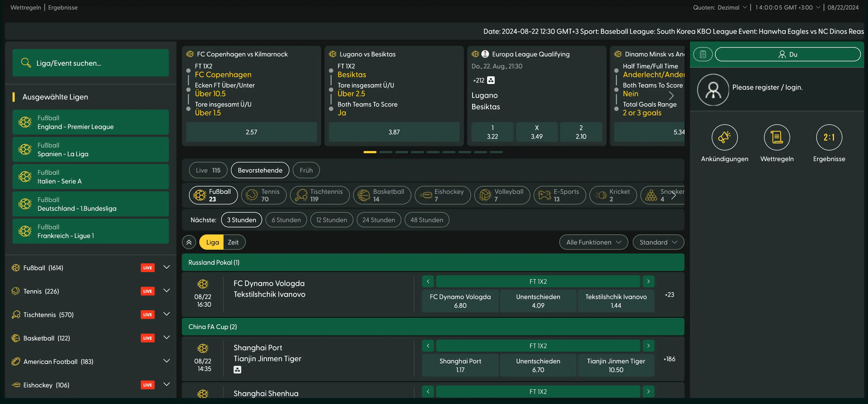Switch sorting toggle to Zeit
868x404 pixels.
[x=233, y=242]
